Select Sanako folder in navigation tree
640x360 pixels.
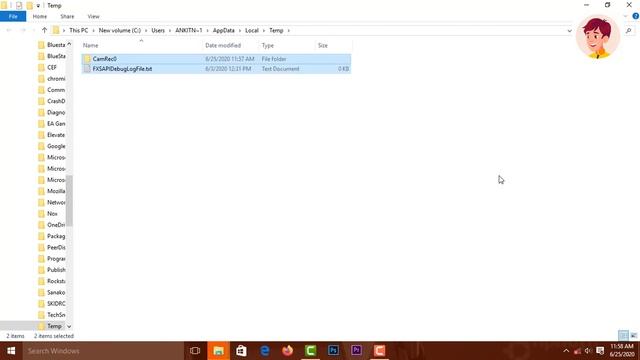click(52, 292)
